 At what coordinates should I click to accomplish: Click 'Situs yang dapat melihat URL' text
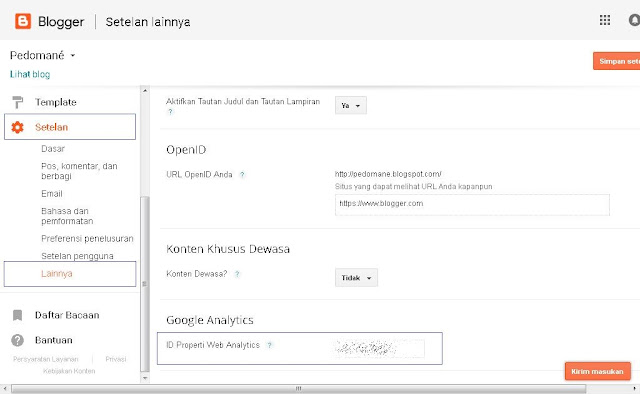point(413,187)
